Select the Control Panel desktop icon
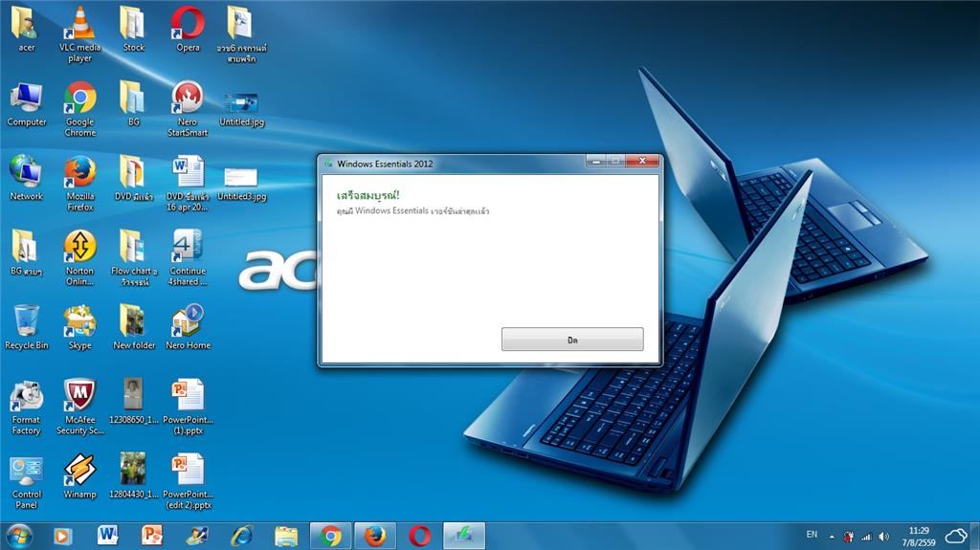Viewport: 980px width, 550px height. 26,481
